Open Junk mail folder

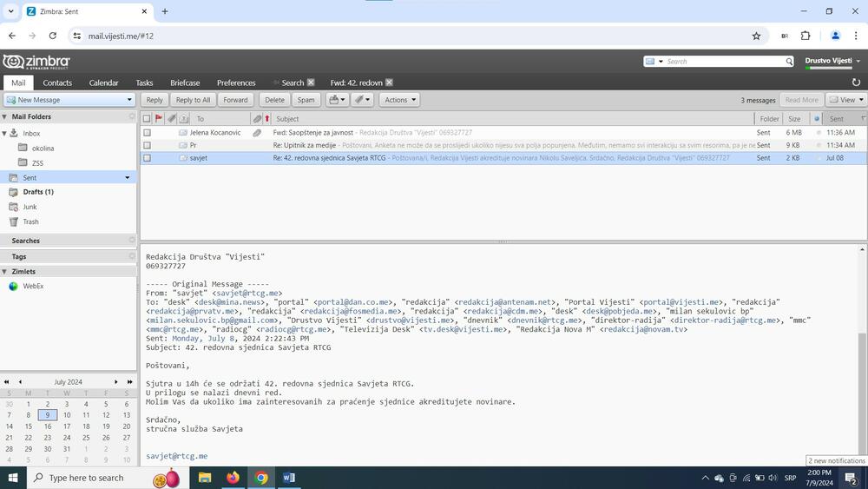tap(30, 207)
